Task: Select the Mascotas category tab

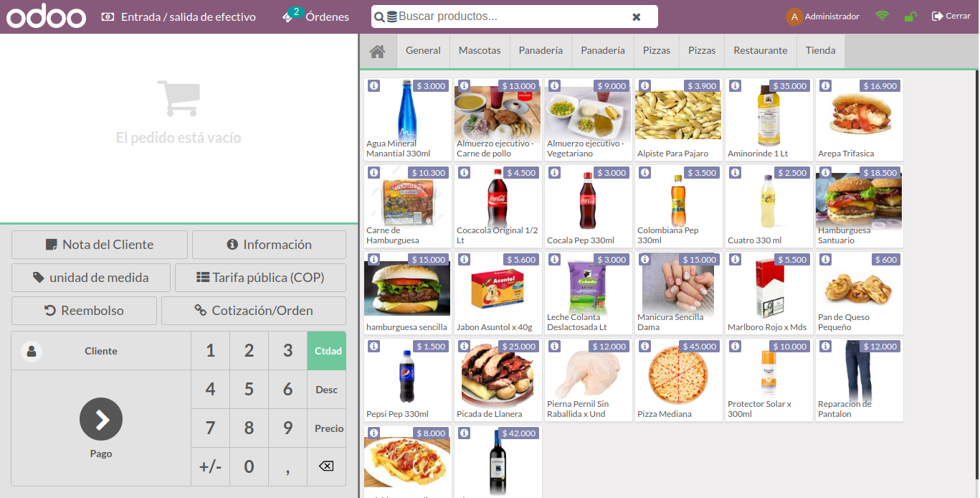Action: tap(480, 51)
